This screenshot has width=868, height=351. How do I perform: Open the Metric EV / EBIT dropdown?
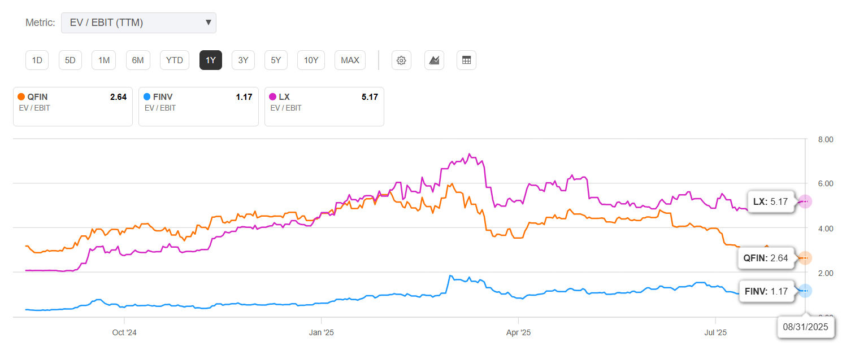pos(138,23)
